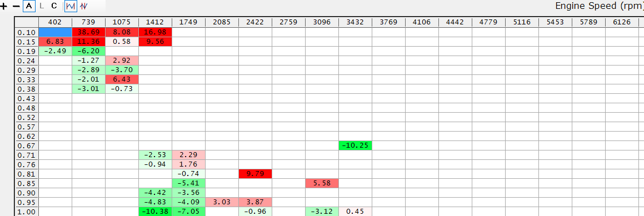Click the Engine Speed (rpm) axis label
Viewport: 644px width, 216px height.
599,6
